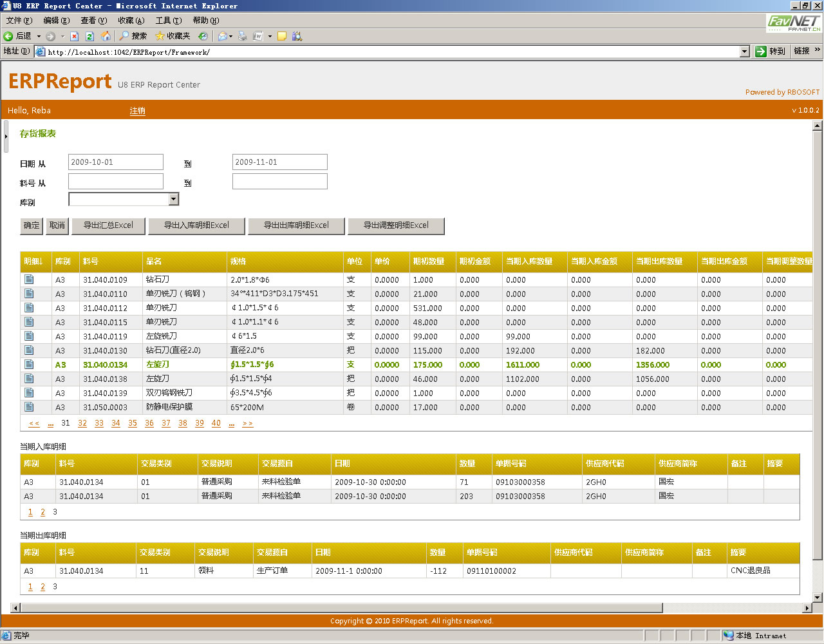The height and width of the screenshot is (644, 824).
Task: Click the 导出汇总Excel button
Action: tap(108, 225)
